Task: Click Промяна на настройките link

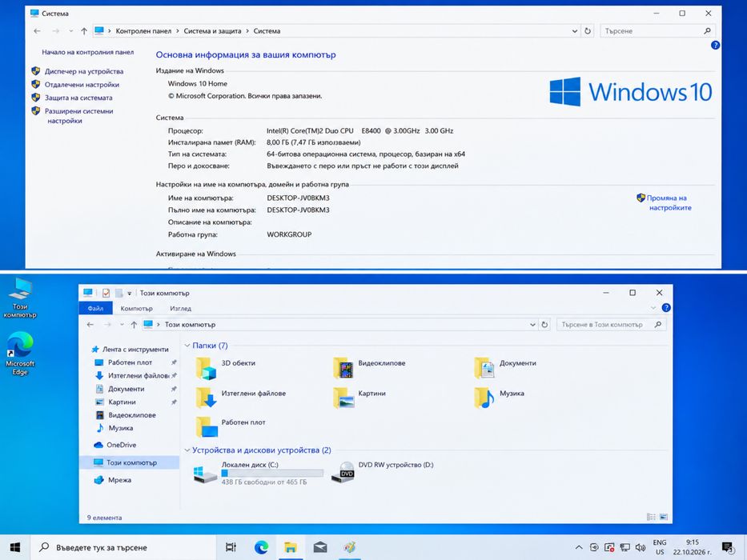Action: point(669,203)
